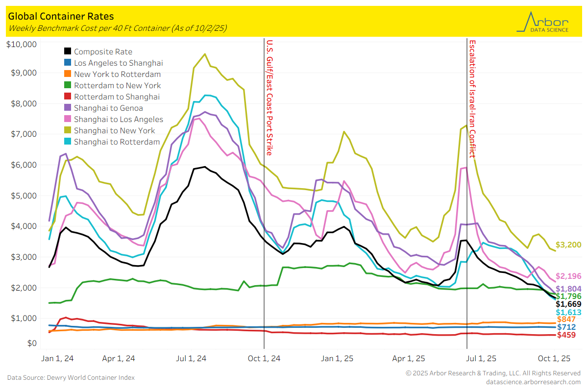Click the olive Shanghai to New York swatch
588x392 pixels.
click(x=68, y=130)
